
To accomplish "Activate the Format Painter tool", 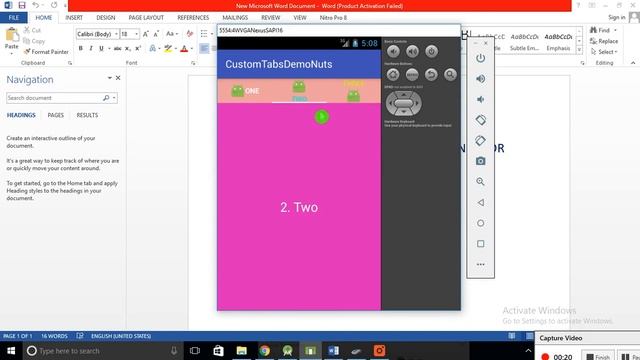I will coord(46,52).
